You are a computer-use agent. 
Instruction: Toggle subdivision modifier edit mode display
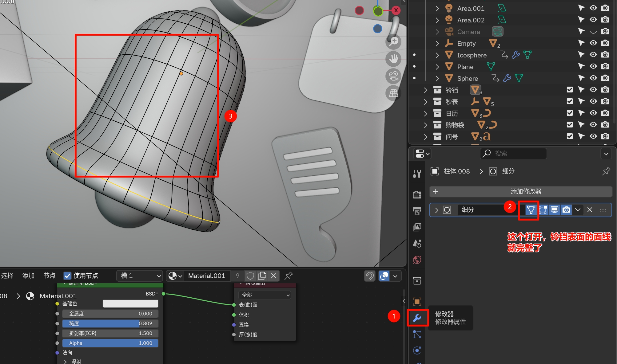pyautogui.click(x=543, y=210)
